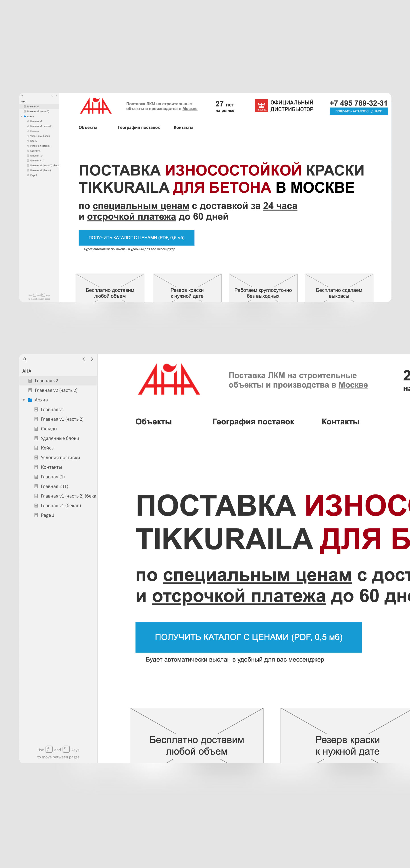This screenshot has width=410, height=868.
Task: Click the underlined специальным ценам link in lower preview
Action: point(257,576)
